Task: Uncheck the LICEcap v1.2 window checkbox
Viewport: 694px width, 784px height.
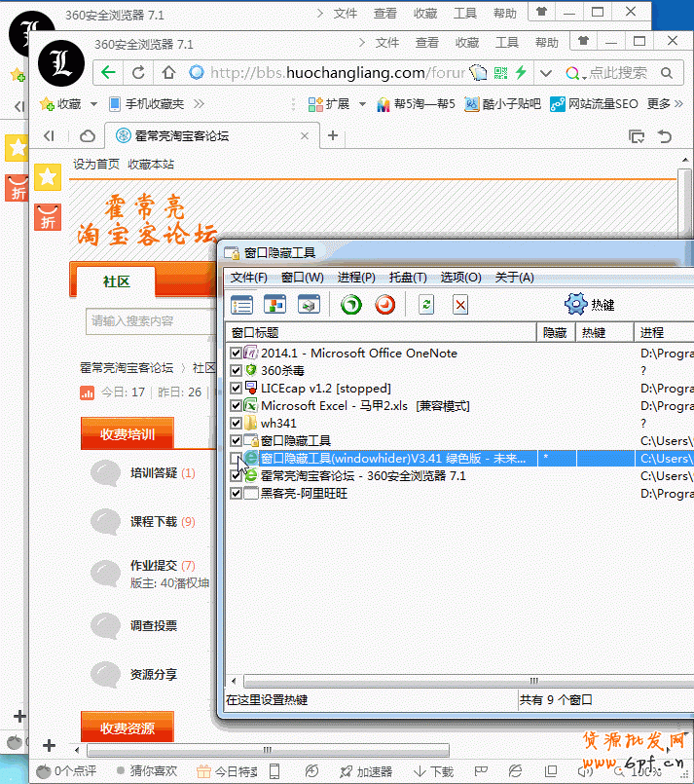Action: [236, 388]
